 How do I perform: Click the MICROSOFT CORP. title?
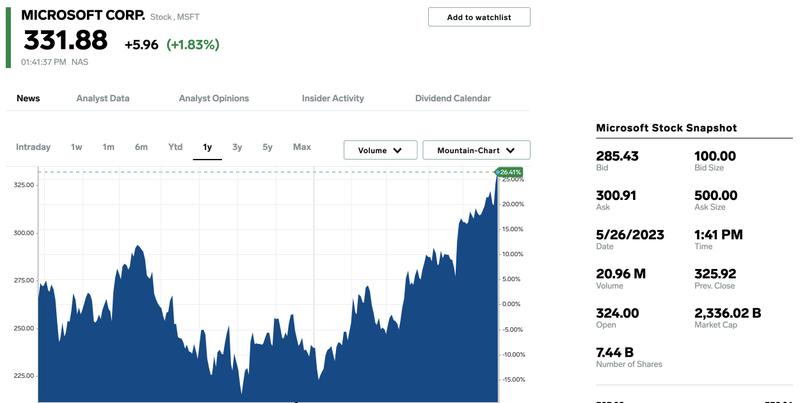pos(83,15)
